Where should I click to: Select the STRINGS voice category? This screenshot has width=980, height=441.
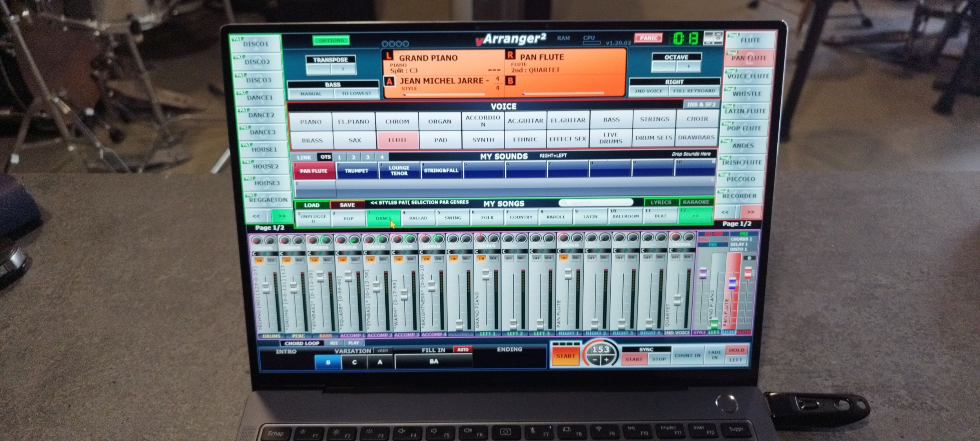[x=654, y=119]
